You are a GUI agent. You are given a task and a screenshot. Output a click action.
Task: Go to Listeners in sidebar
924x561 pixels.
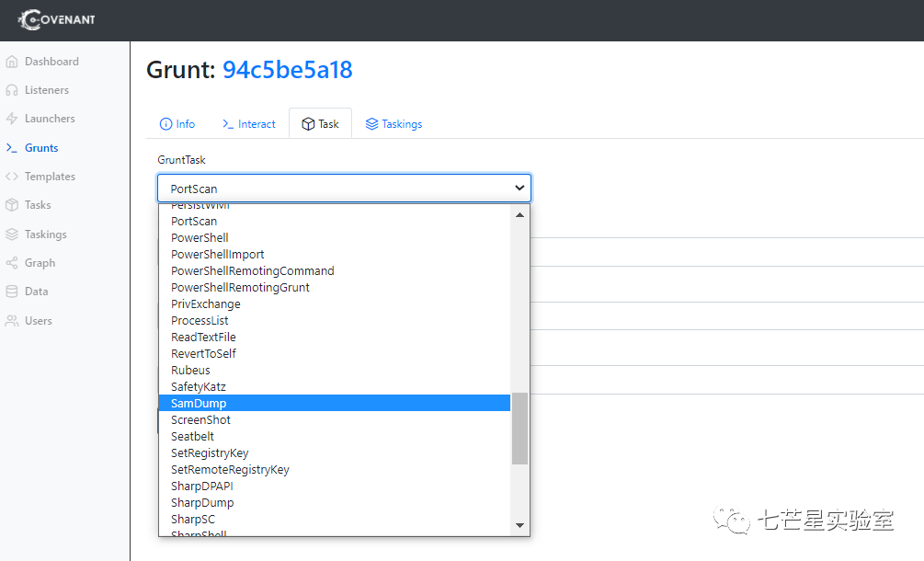(x=47, y=90)
